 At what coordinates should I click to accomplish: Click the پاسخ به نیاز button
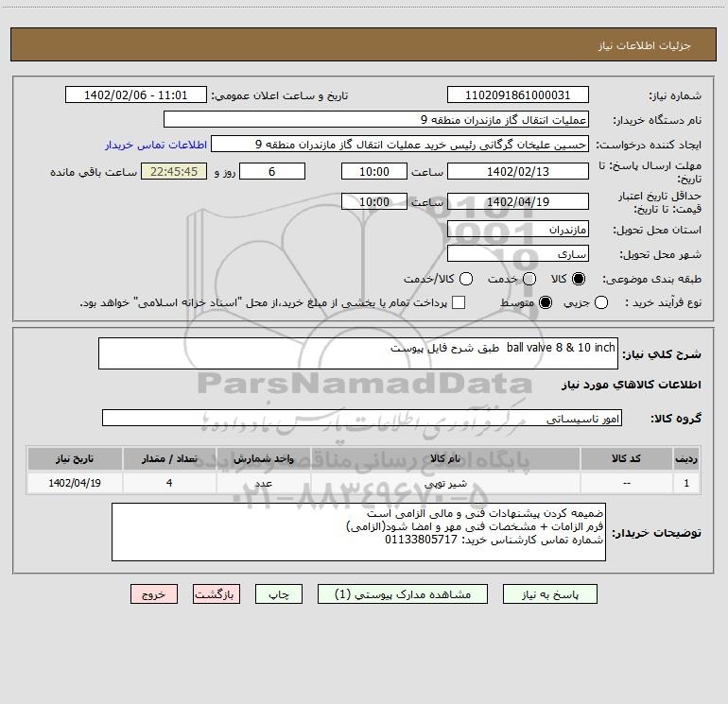pos(549,594)
